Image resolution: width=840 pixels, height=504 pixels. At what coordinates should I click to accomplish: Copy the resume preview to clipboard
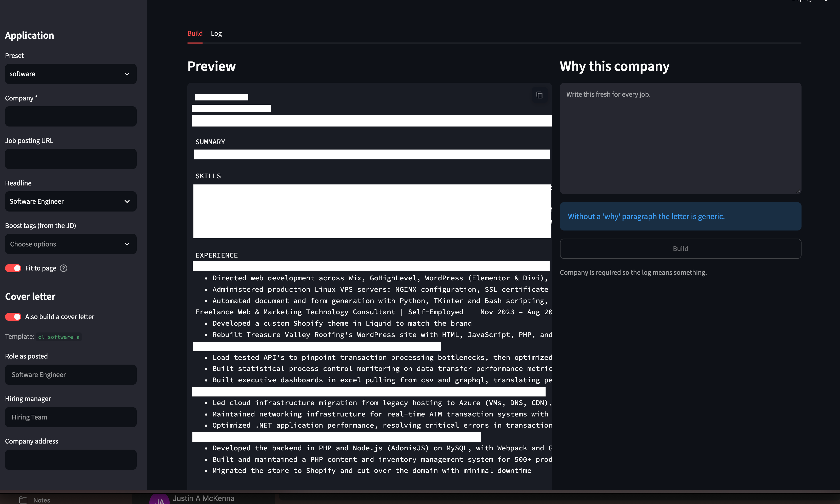click(x=539, y=95)
